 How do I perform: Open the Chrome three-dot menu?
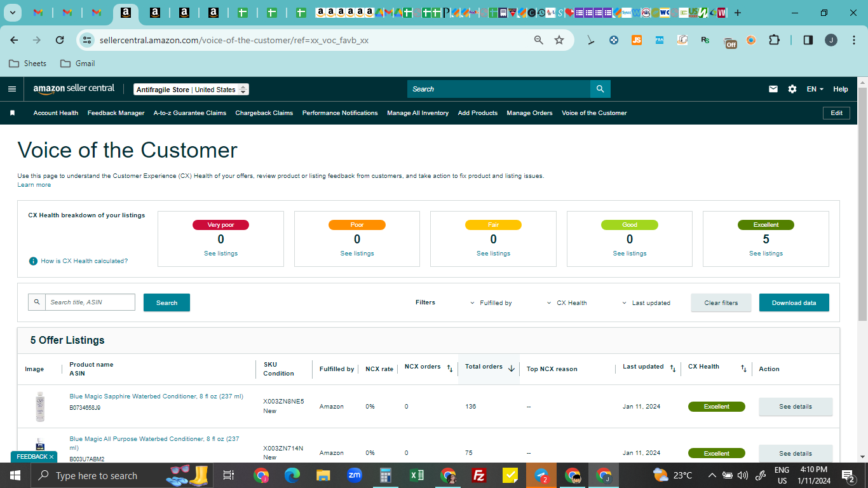853,40
